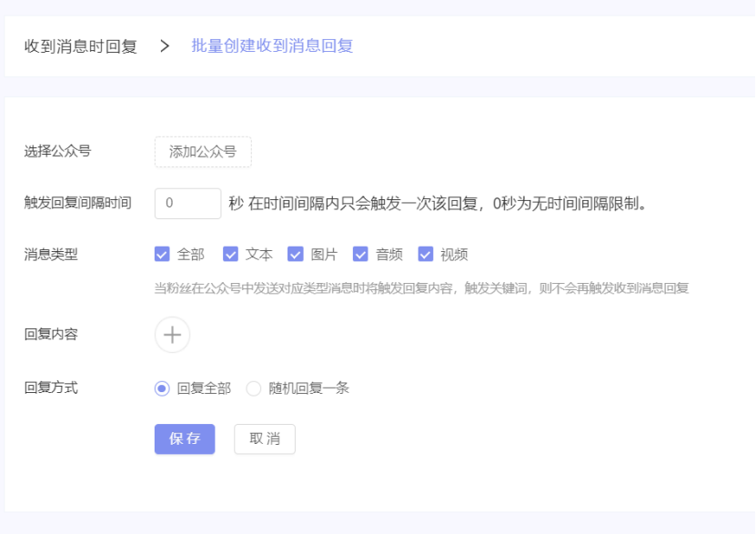Click the 回复方式 label
Image resolution: width=756 pixels, height=534 pixels.
(x=51, y=388)
